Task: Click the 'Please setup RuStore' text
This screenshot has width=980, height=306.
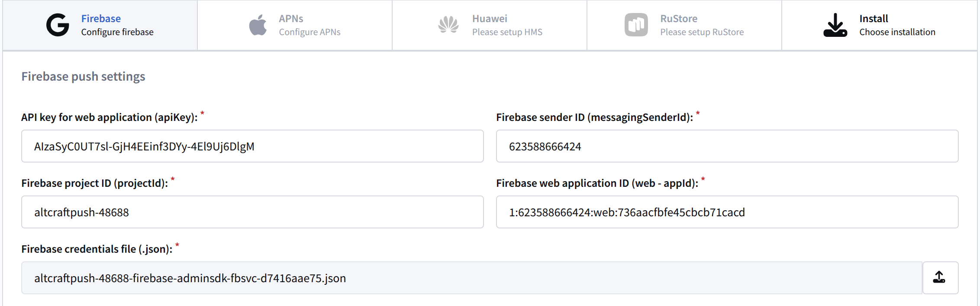Action: [x=702, y=32]
